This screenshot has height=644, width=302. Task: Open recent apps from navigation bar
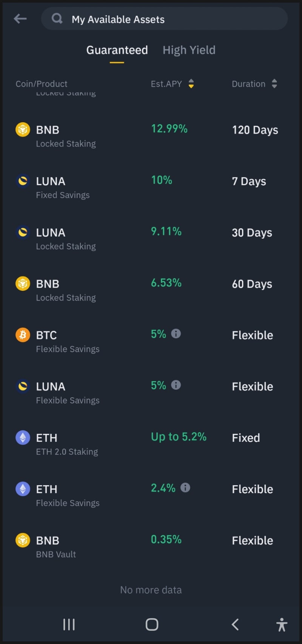pos(69,625)
